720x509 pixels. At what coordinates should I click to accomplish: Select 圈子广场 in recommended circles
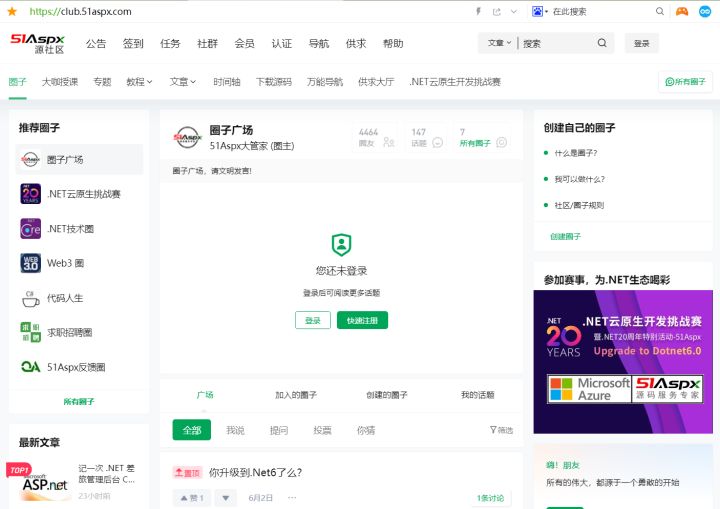(x=79, y=159)
